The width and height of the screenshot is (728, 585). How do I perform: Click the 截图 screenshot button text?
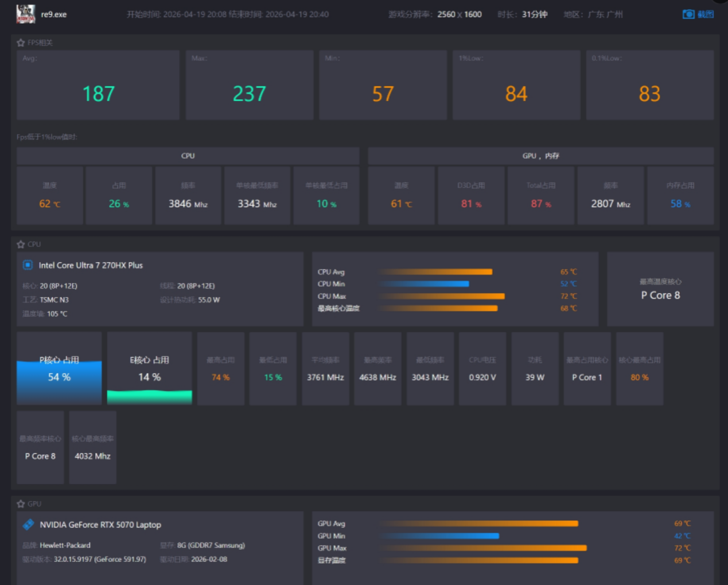(x=706, y=14)
